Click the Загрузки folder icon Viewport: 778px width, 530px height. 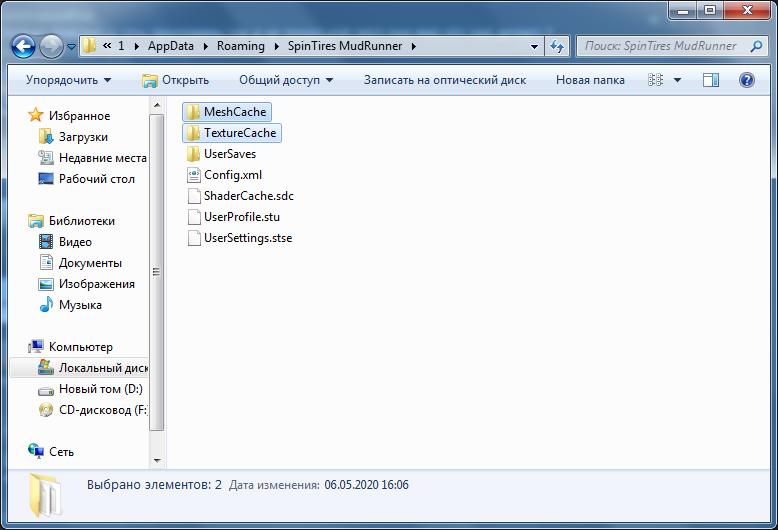point(46,136)
